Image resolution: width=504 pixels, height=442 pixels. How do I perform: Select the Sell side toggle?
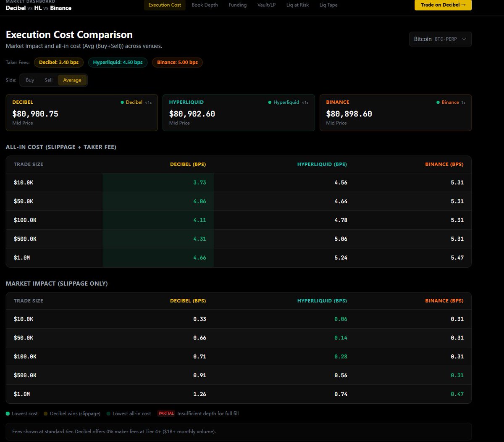tap(49, 80)
